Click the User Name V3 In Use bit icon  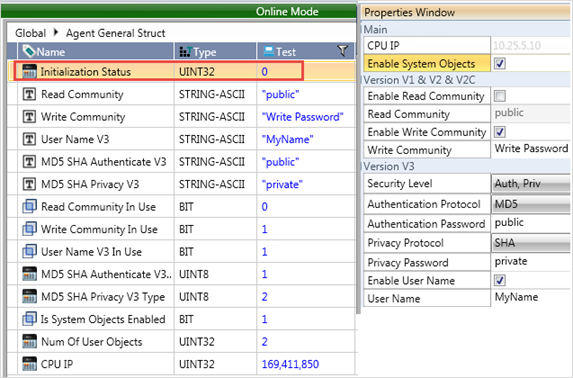29,252
